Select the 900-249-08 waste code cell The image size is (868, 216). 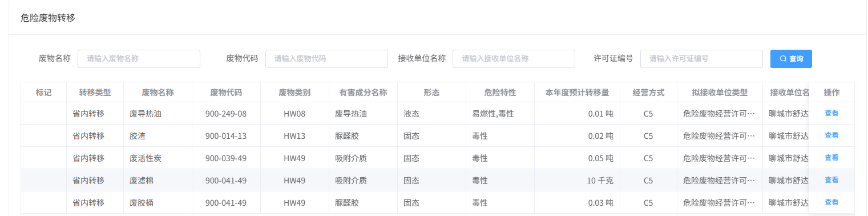[226, 114]
